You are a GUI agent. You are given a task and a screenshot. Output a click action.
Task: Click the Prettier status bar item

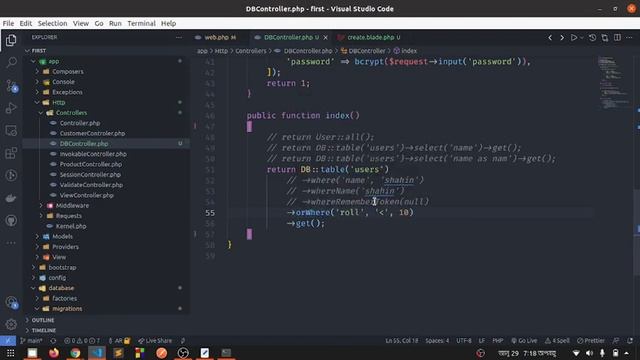[591, 340]
